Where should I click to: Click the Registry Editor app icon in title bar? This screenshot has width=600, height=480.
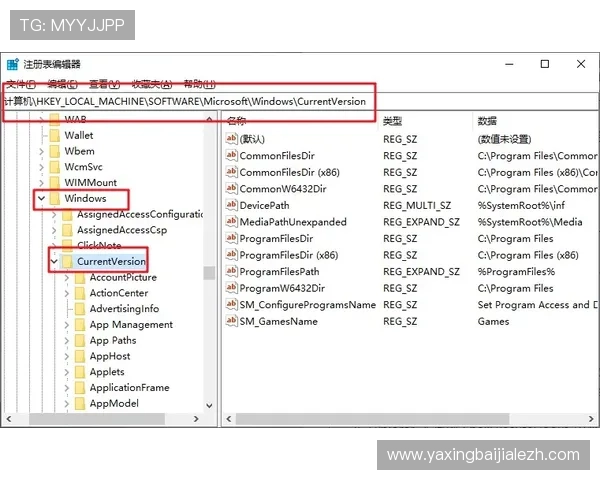pos(12,64)
